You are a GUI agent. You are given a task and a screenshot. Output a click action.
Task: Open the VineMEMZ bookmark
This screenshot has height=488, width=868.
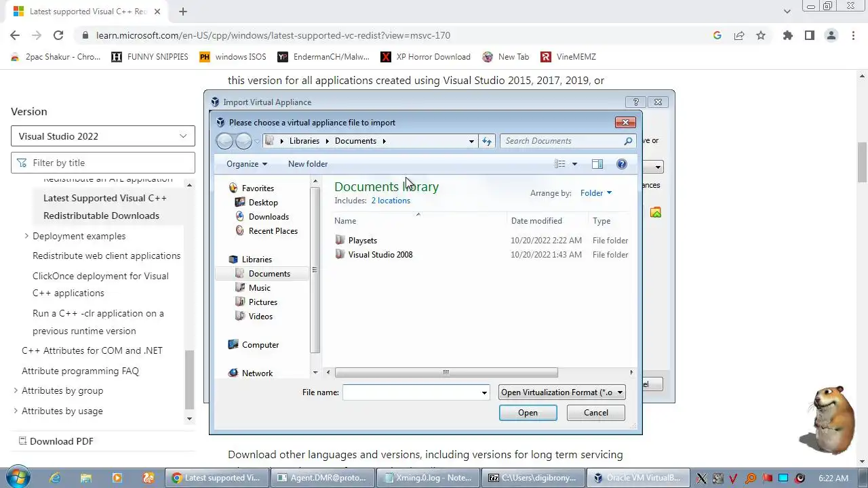(x=568, y=57)
